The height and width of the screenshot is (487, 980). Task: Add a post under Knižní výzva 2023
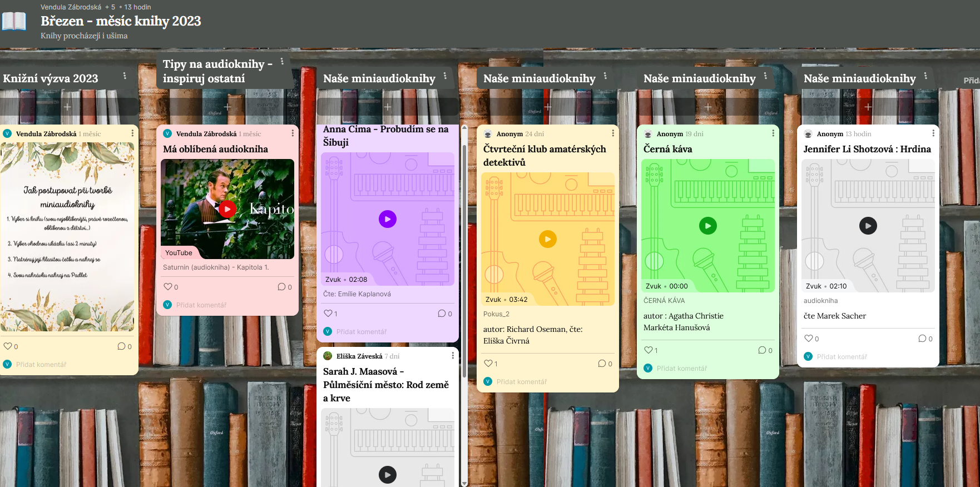pyautogui.click(x=67, y=107)
